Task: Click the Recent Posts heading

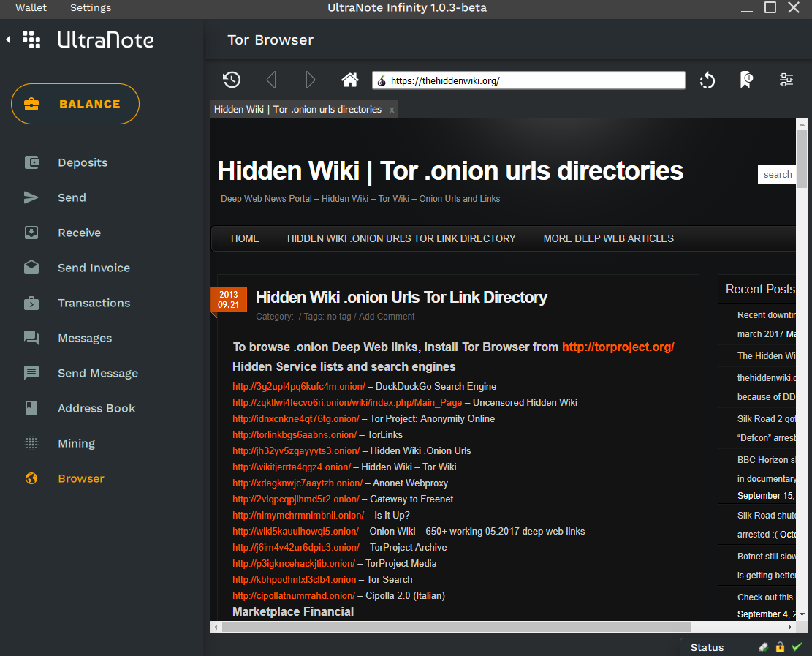Action: point(760,289)
